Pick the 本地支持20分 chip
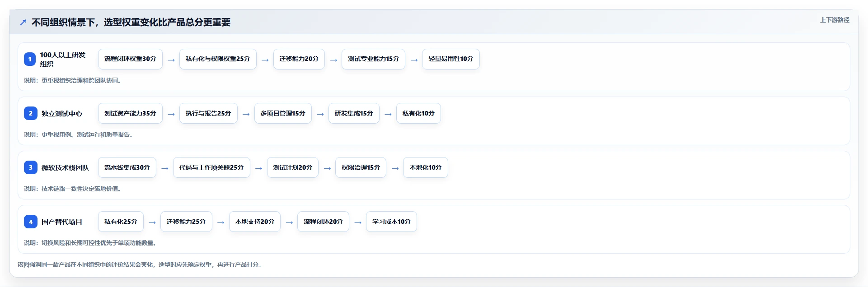This screenshot has height=287, width=868. (x=255, y=222)
